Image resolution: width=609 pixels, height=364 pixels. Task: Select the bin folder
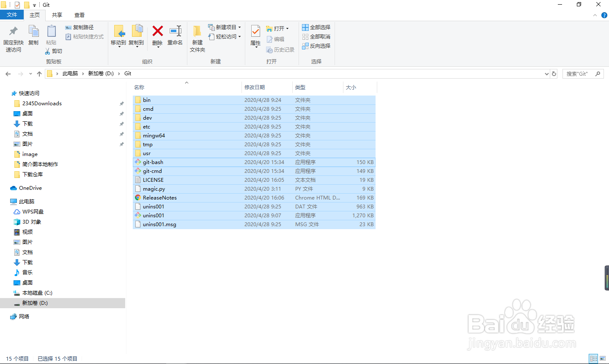tap(254, 100)
